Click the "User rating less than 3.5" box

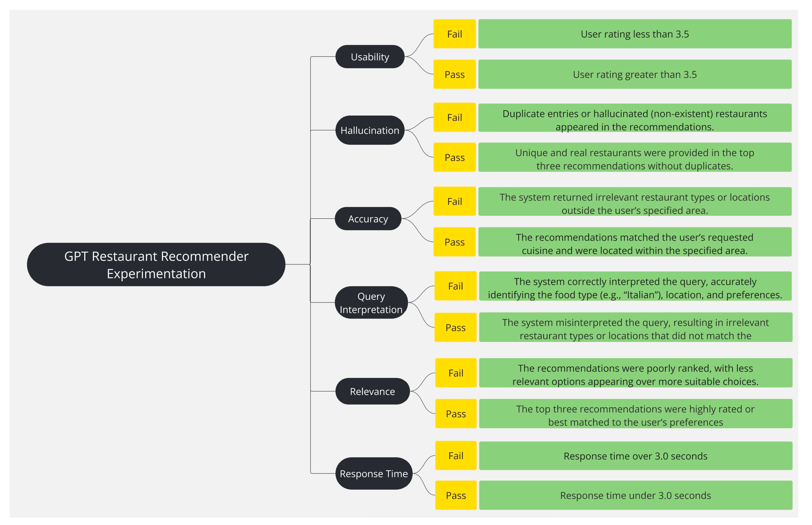coord(635,34)
